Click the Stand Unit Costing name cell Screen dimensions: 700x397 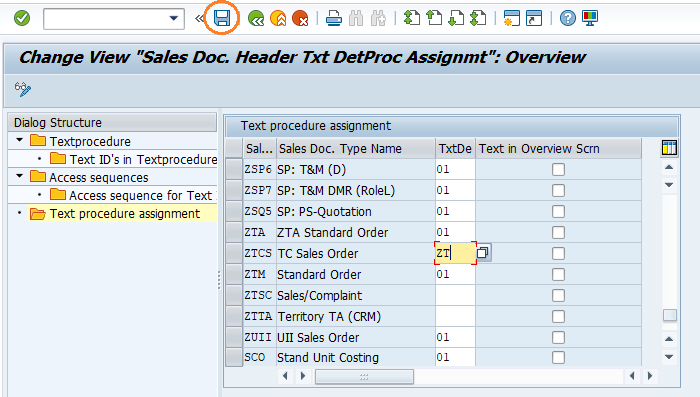pyautogui.click(x=356, y=357)
